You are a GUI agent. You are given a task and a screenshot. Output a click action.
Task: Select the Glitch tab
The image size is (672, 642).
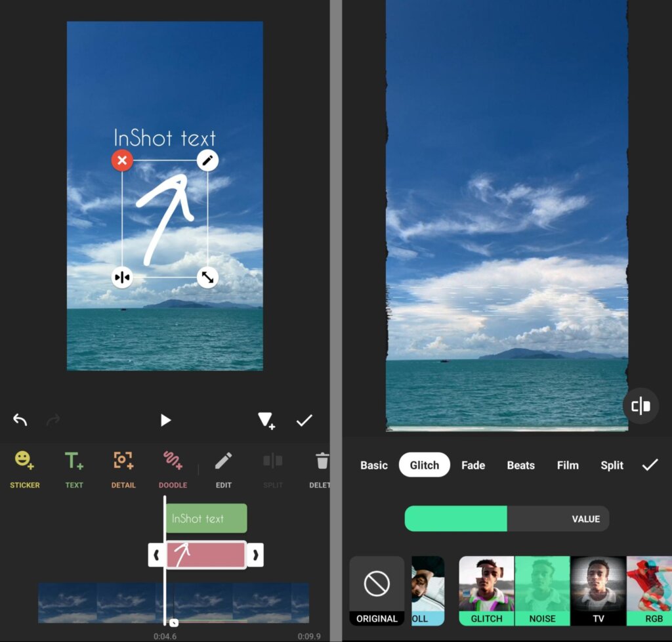[x=424, y=465]
